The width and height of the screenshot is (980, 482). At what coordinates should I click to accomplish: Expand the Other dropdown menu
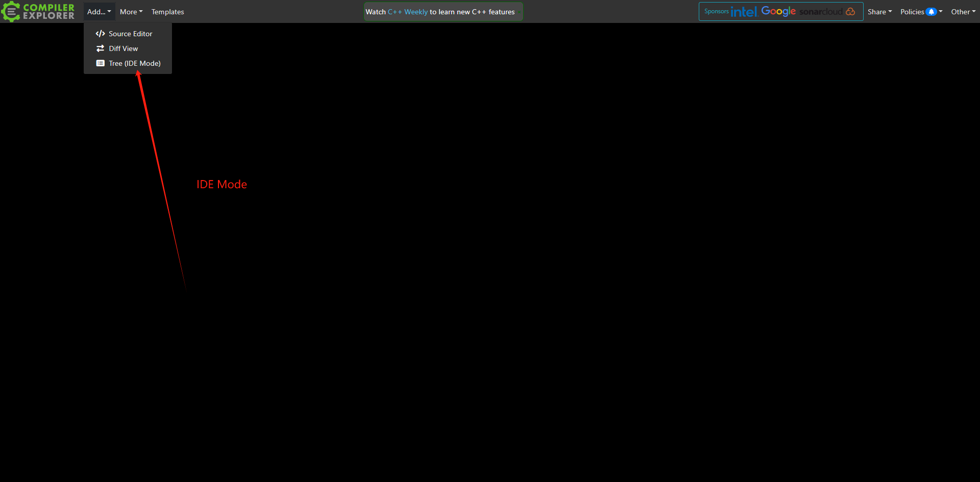point(963,12)
